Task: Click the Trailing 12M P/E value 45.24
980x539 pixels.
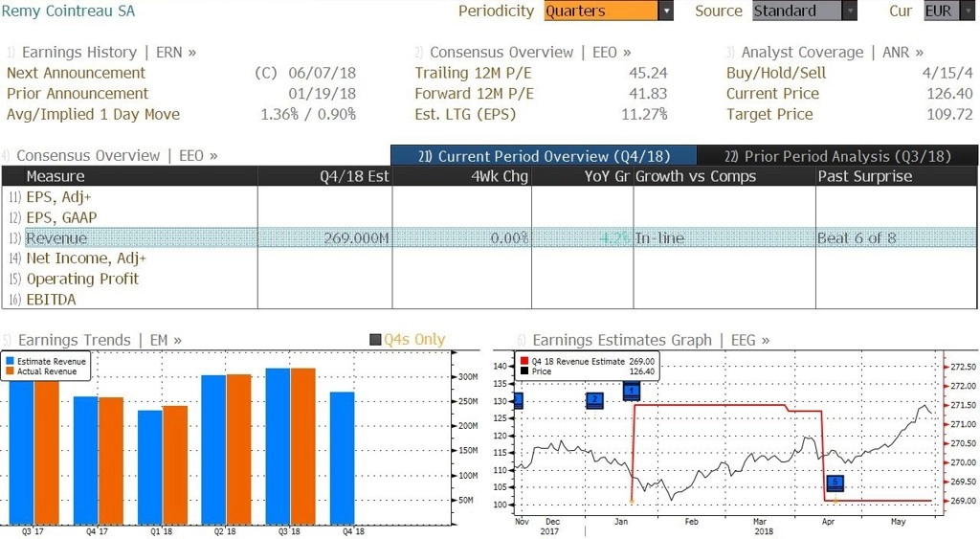Action: [x=648, y=73]
